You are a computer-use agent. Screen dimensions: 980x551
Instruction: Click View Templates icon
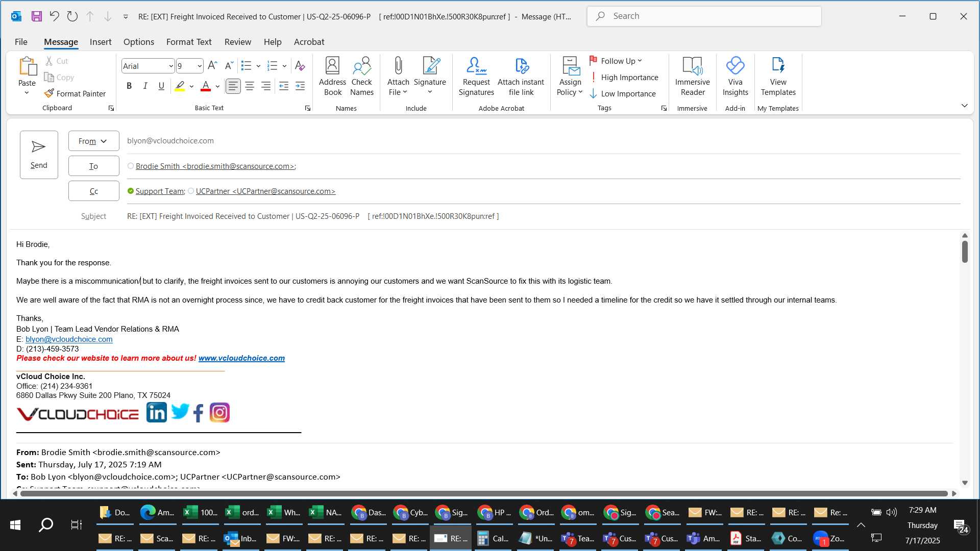pos(778,76)
